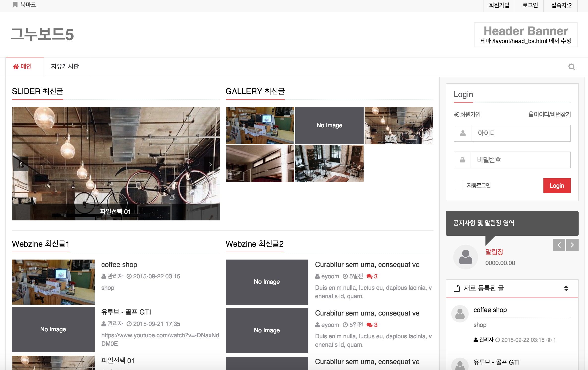Open coffee shop thumbnail in Webzine 최신글1
The width and height of the screenshot is (588, 370).
coord(53,282)
